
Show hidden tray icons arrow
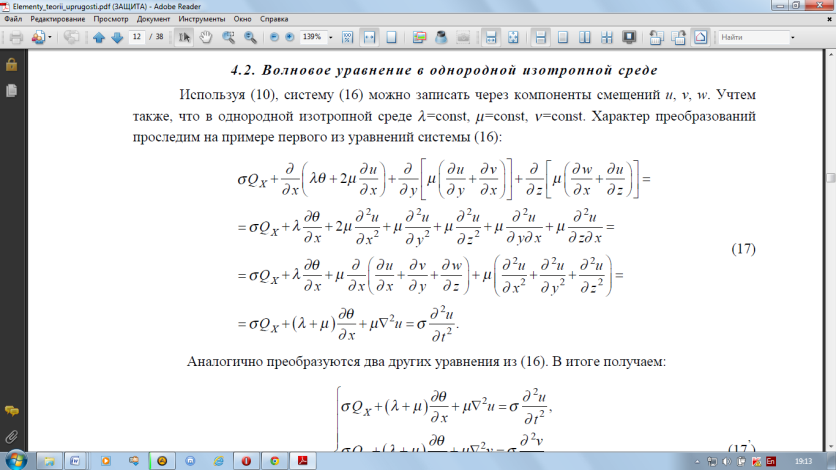pyautogui.click(x=697, y=461)
